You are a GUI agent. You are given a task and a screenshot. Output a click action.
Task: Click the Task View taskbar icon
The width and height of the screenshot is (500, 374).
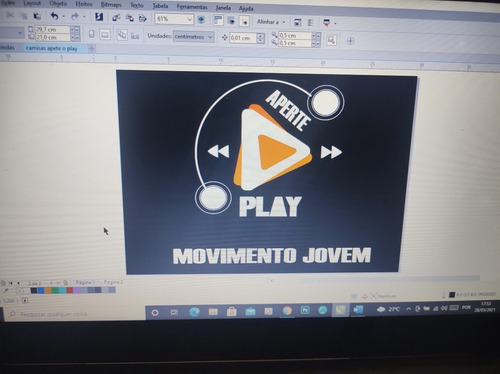[174, 313]
